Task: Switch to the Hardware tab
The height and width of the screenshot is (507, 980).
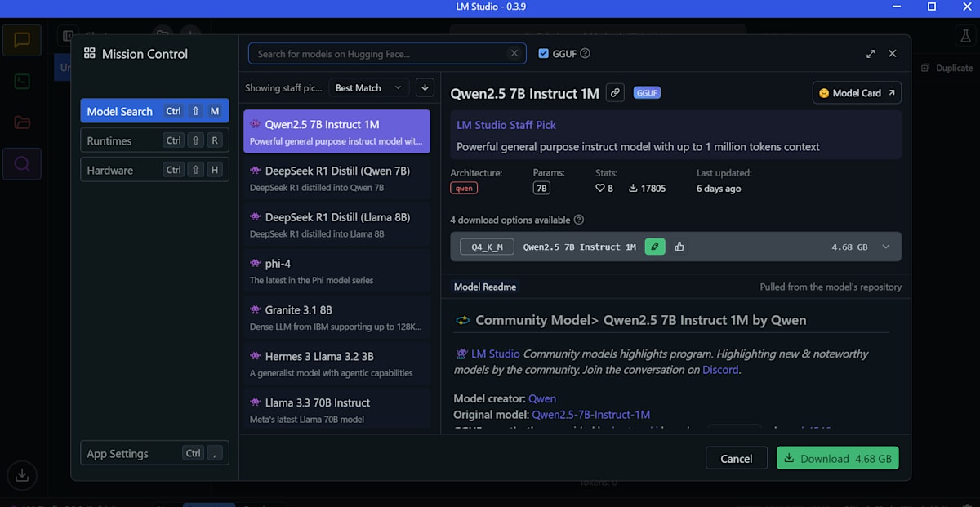Action: (154, 170)
